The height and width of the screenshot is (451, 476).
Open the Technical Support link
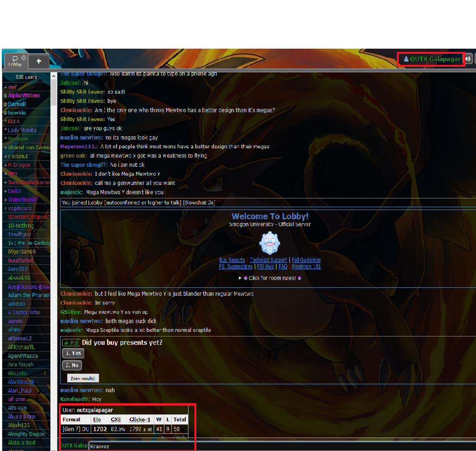pos(269,260)
